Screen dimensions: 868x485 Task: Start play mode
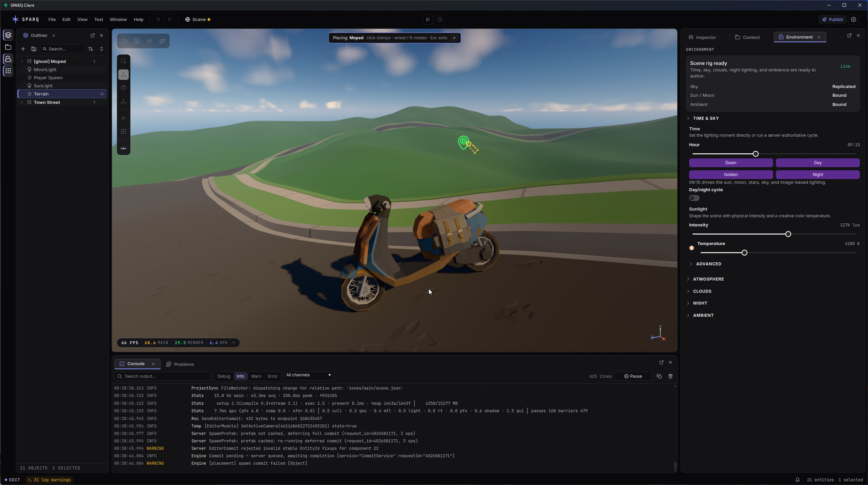tap(428, 20)
